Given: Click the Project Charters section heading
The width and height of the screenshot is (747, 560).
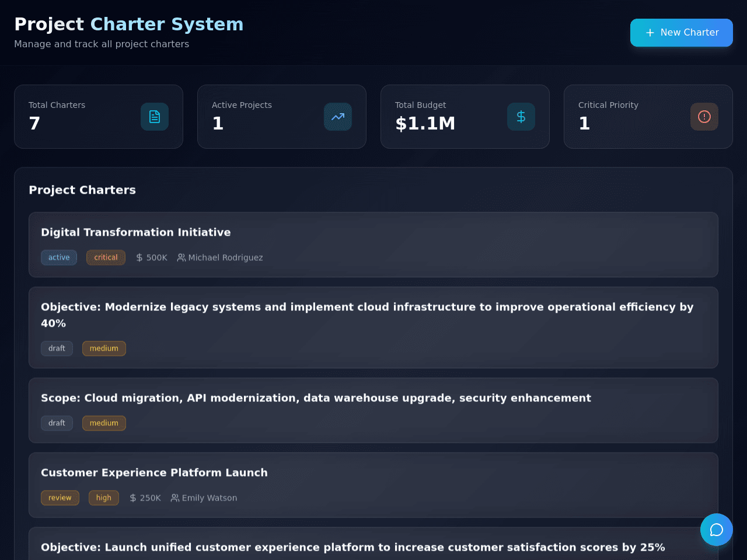Looking at the screenshot, I should [x=82, y=190].
